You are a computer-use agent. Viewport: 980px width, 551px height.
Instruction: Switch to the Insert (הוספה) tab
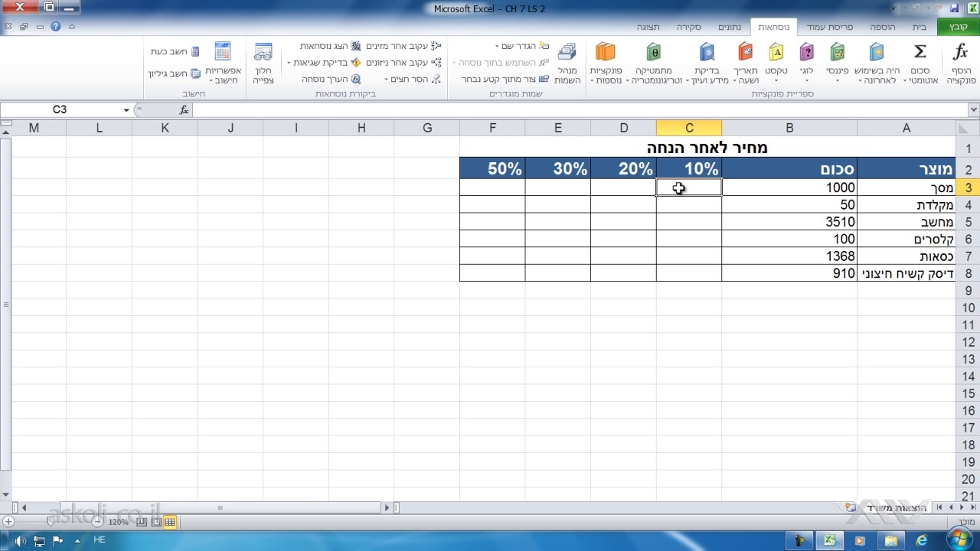pos(883,27)
